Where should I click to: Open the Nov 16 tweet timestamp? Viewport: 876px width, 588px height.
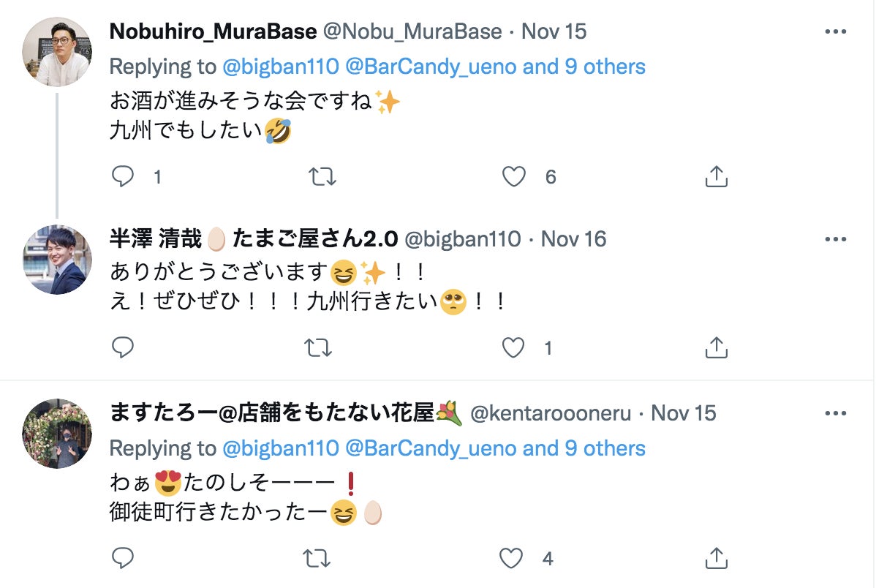573,239
